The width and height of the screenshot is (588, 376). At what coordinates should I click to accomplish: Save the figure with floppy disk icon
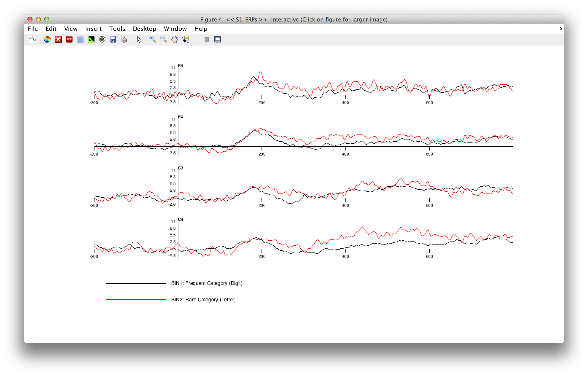coord(113,39)
